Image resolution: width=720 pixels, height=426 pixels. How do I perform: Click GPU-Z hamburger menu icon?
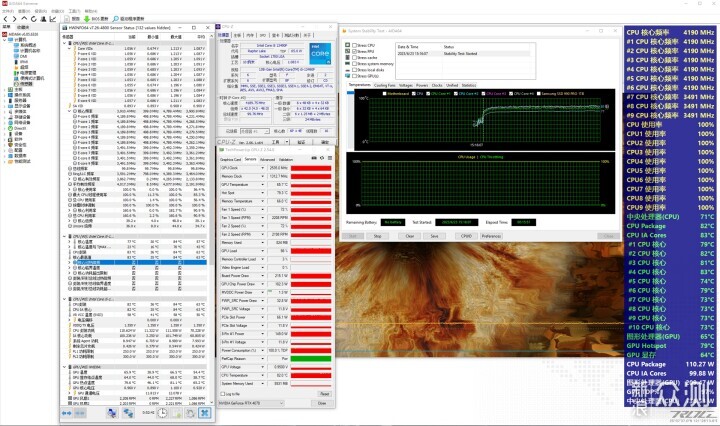(330, 158)
